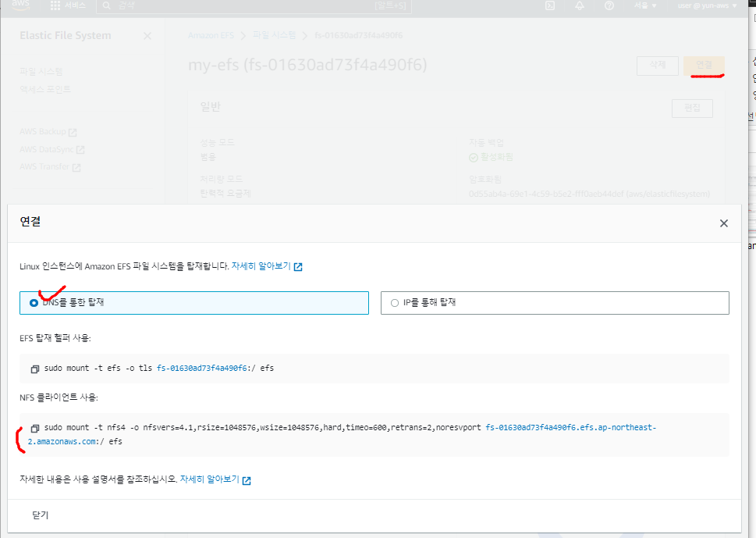The height and width of the screenshot is (538, 756).
Task: Click the 자동 백업 label in 일반 panel
Action: (487, 143)
